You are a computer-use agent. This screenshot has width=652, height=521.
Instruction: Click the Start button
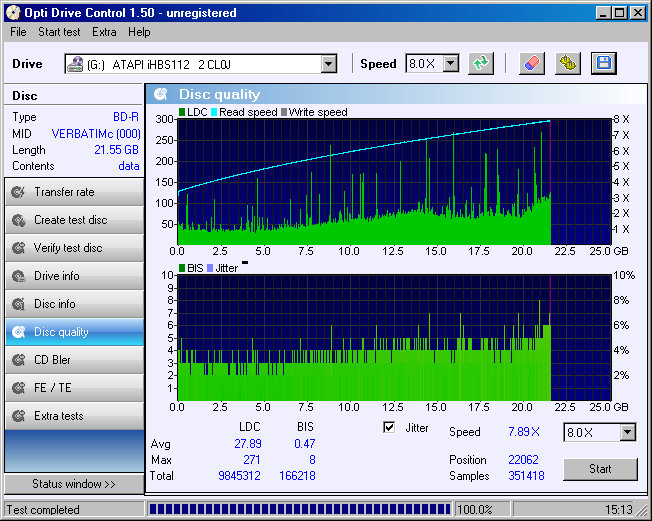[600, 469]
